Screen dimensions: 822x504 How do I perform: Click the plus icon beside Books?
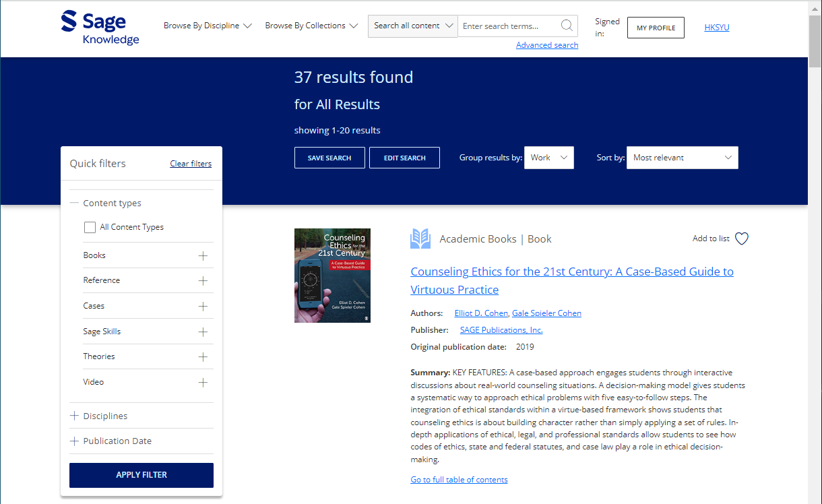pos(203,256)
